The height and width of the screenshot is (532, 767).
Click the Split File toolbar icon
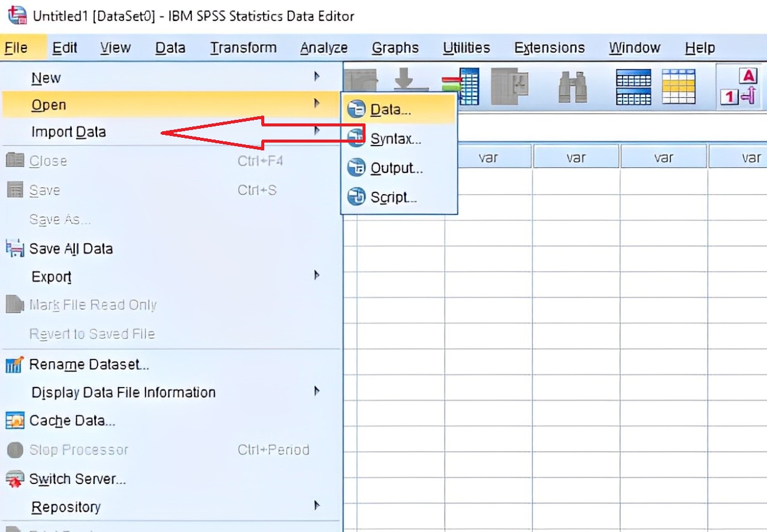click(633, 87)
